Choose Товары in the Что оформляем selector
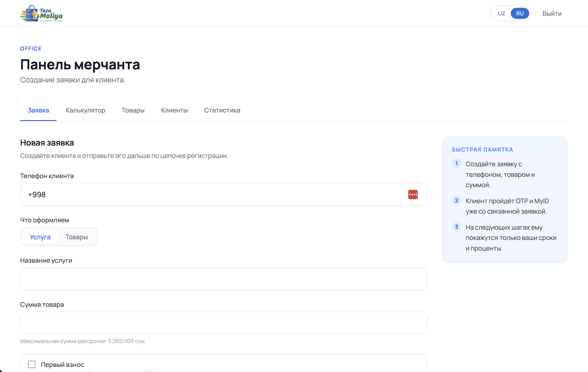Screen dimensions: 588x372 point(76,237)
